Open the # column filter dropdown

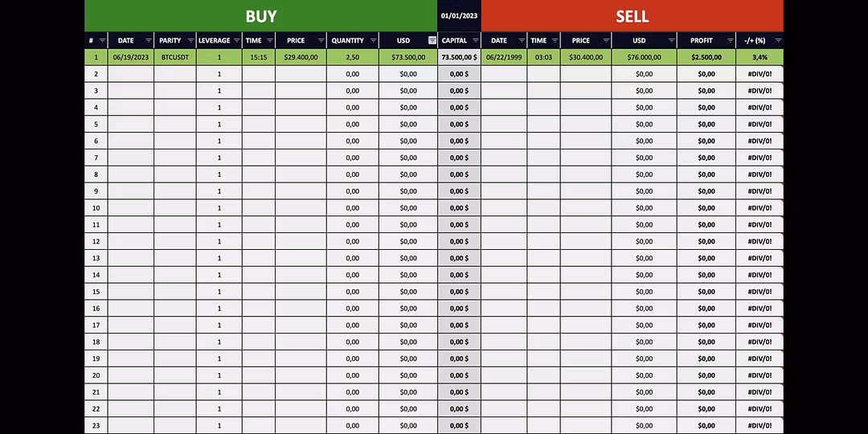(x=102, y=40)
